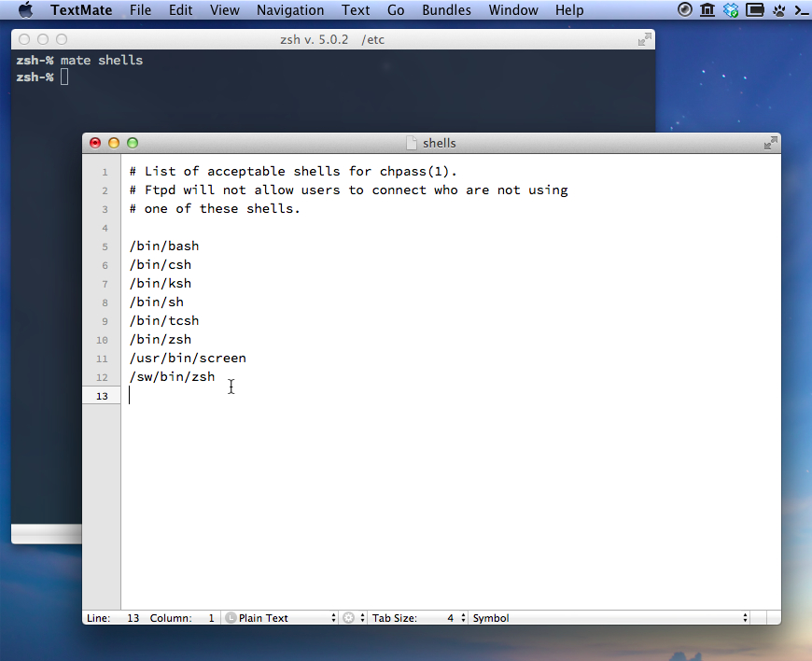This screenshot has height=661, width=812.
Task: Close the shells editor window
Action: pyautogui.click(x=95, y=143)
